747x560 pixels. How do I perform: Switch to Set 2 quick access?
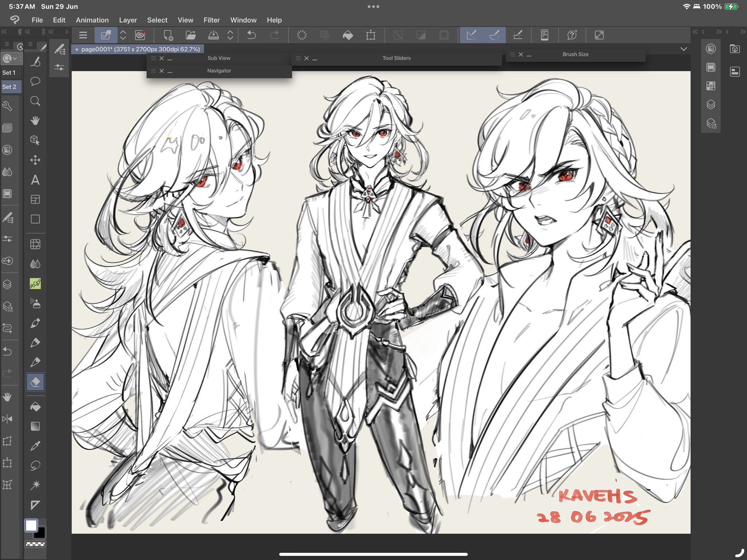pos(9,87)
